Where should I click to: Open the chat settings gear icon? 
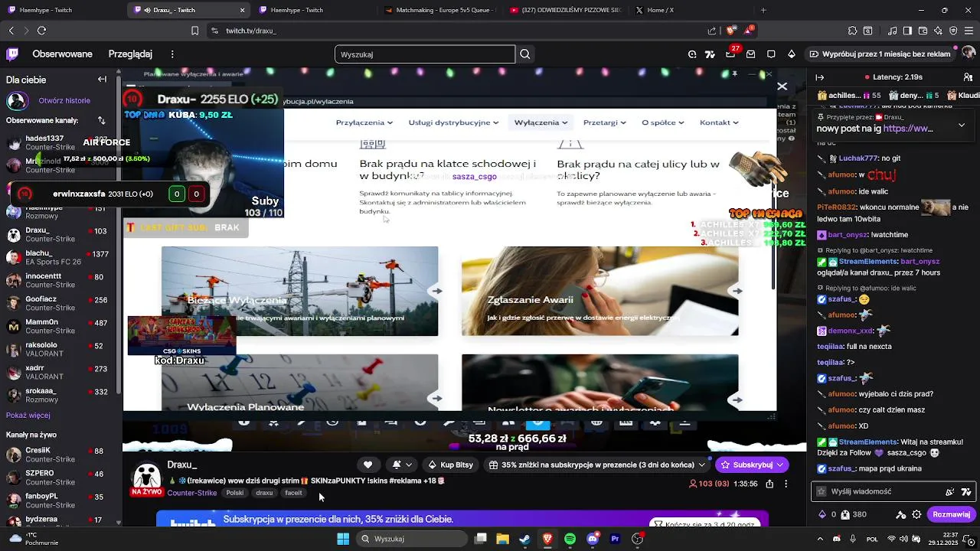[916, 515]
